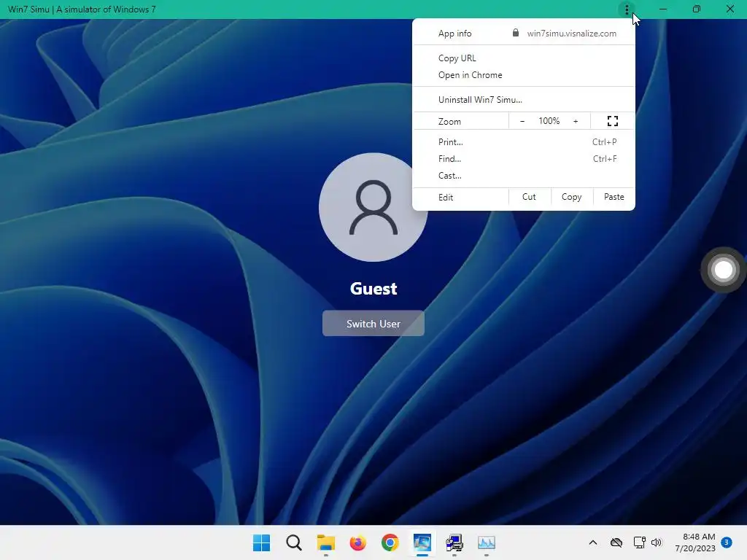Minimize the Win7 Simu window

pyautogui.click(x=662, y=9)
